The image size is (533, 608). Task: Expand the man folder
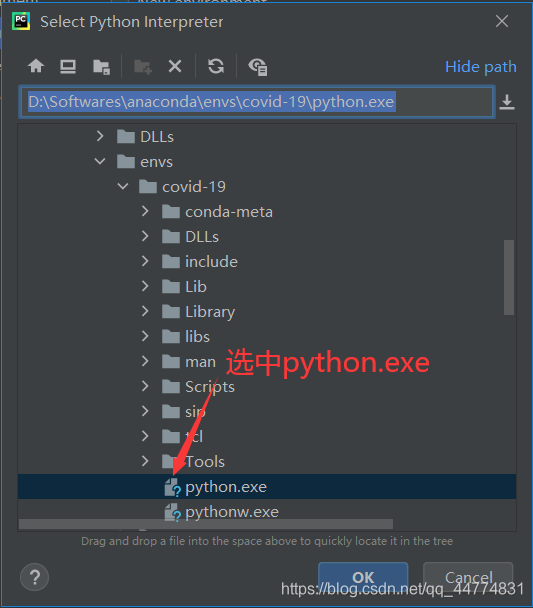tap(145, 361)
